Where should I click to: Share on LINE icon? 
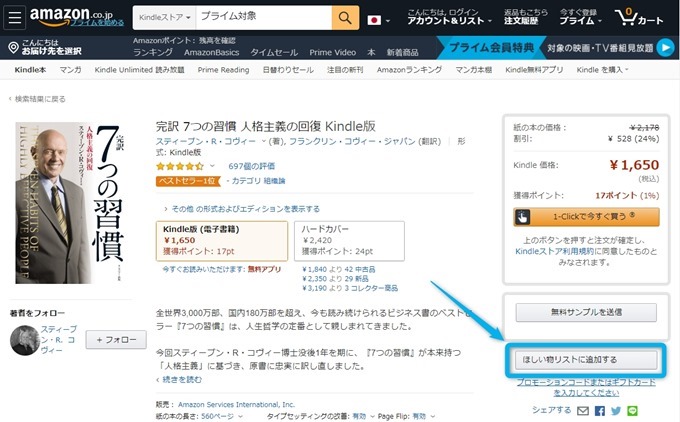click(x=632, y=410)
